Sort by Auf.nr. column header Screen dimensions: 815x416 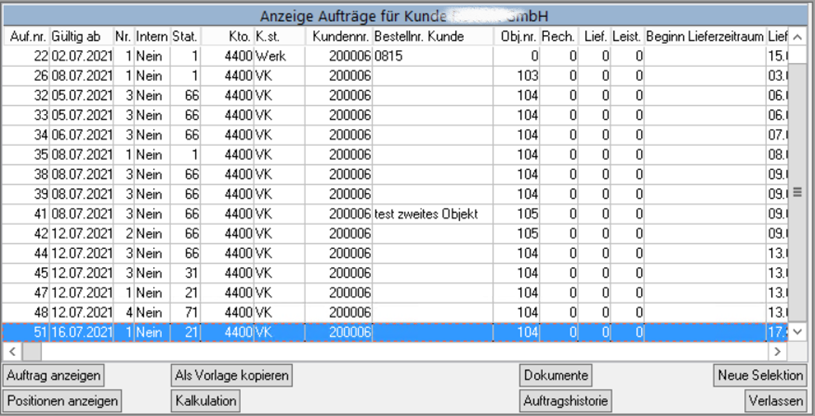[x=27, y=37]
